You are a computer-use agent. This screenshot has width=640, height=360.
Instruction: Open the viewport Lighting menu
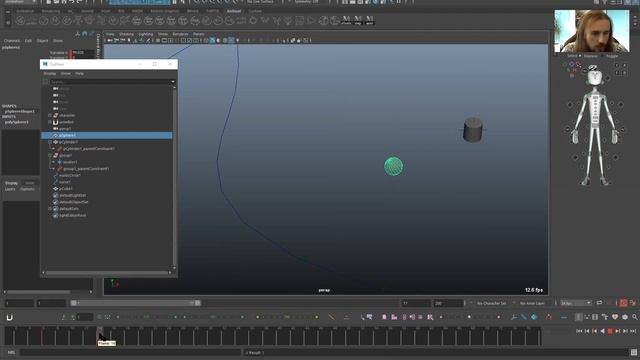click(x=146, y=34)
